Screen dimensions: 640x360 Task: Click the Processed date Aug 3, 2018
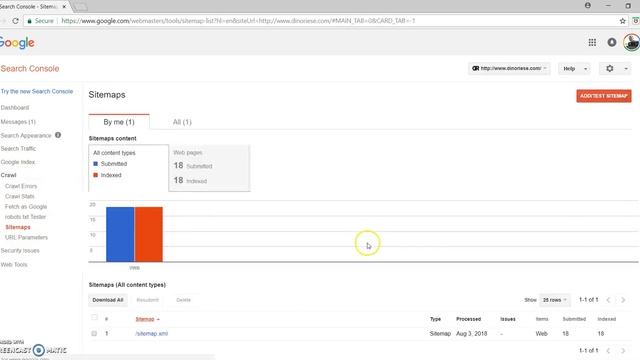pyautogui.click(x=471, y=333)
